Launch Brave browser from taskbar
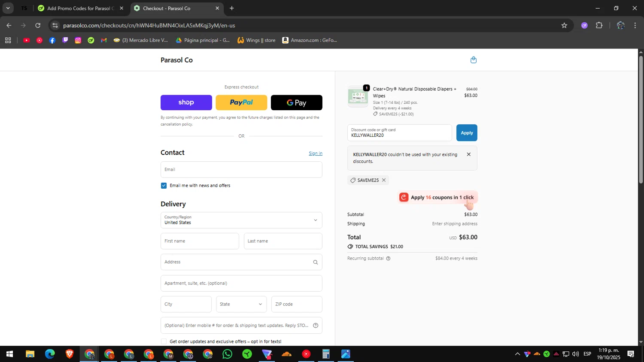The height and width of the screenshot is (362, 644). [70, 354]
